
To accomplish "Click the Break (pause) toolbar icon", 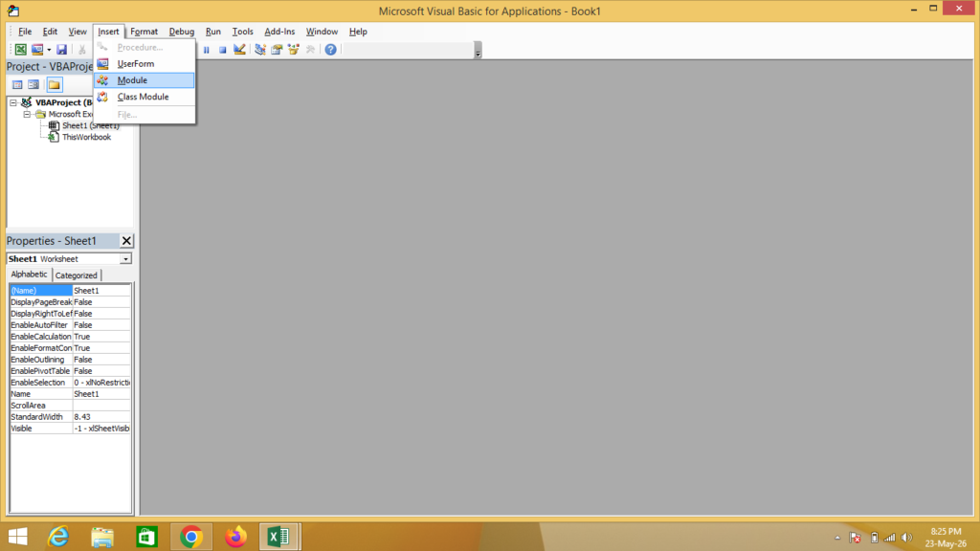I will pyautogui.click(x=207, y=50).
